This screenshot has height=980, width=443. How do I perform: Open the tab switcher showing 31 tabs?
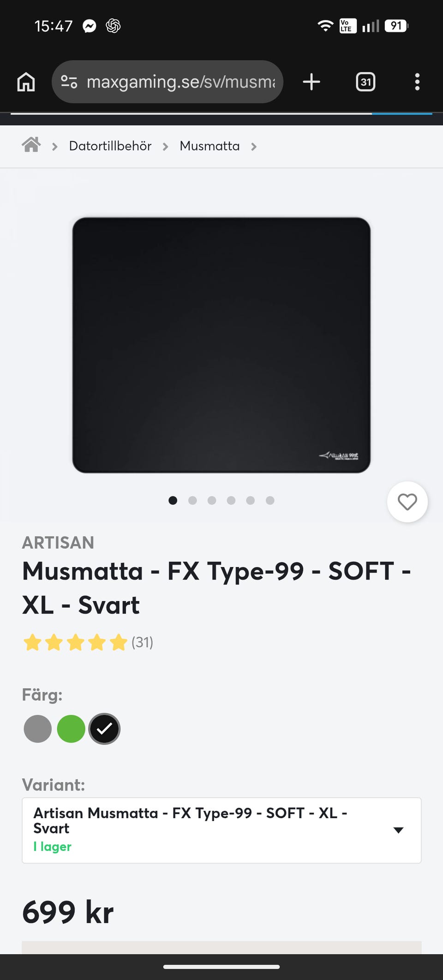click(x=365, y=82)
